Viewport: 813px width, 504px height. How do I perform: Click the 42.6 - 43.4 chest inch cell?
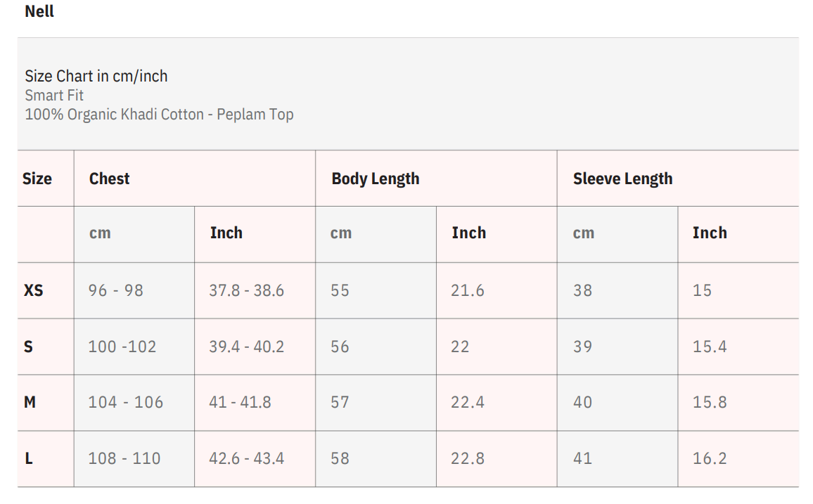[246, 458]
